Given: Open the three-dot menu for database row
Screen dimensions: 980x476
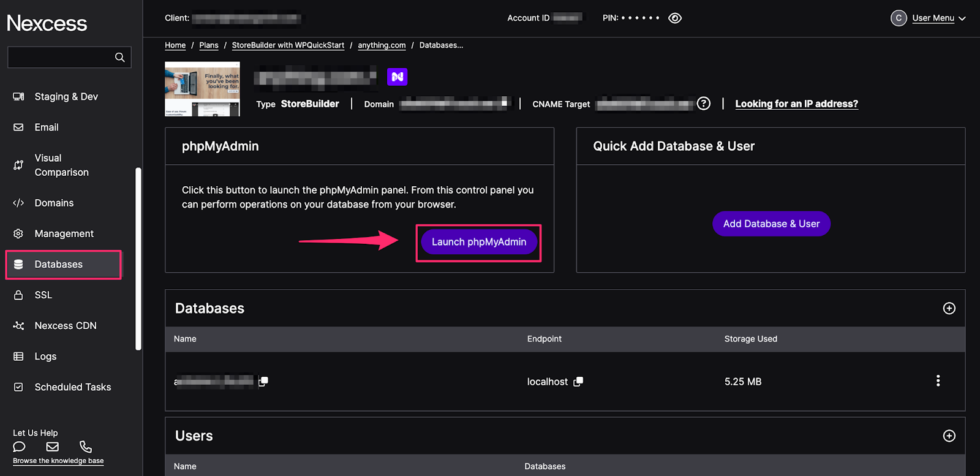Looking at the screenshot, I should [938, 381].
